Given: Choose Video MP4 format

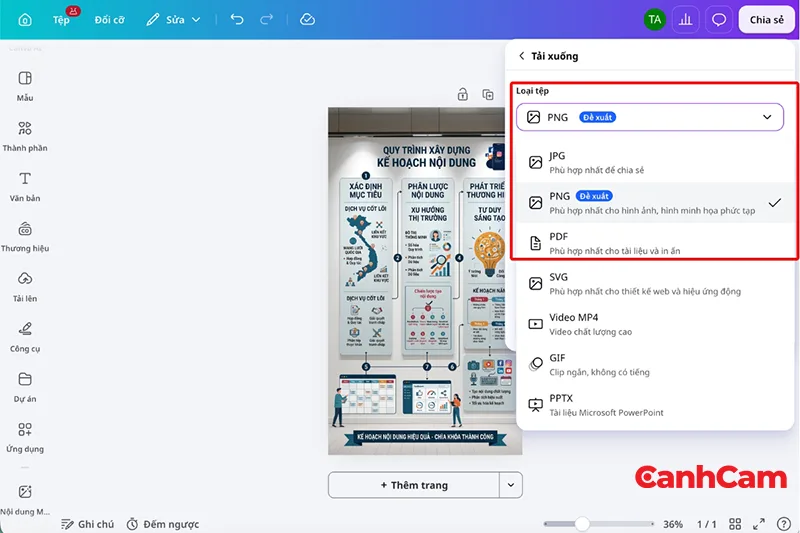Looking at the screenshot, I should (x=655, y=324).
